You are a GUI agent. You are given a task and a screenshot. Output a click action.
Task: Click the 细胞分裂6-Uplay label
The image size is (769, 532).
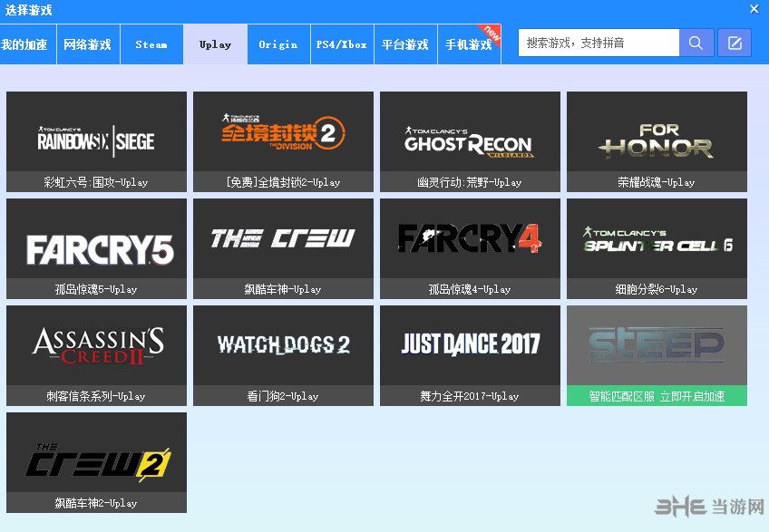[x=657, y=289]
